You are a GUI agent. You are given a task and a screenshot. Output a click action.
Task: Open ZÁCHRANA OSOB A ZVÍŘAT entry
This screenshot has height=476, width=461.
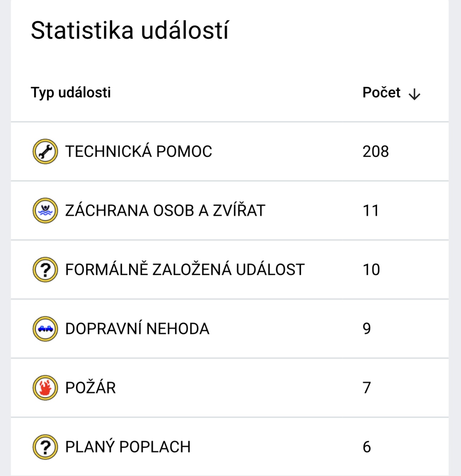(x=165, y=211)
